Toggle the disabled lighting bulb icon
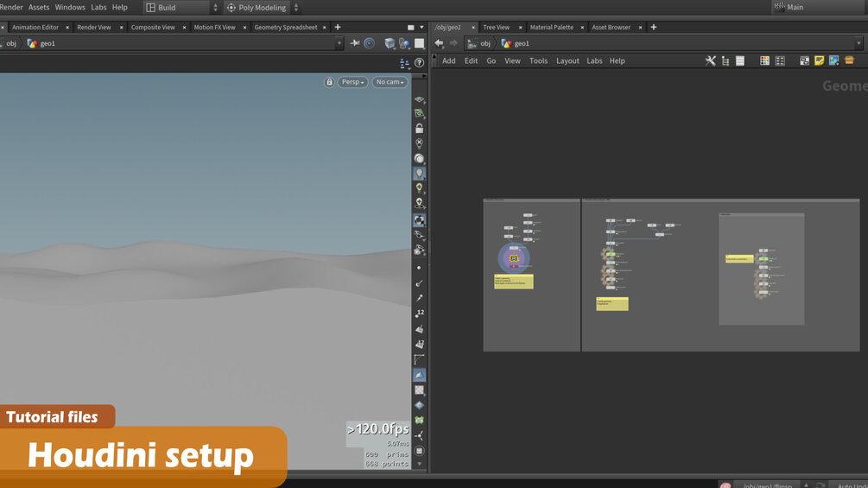Viewport: 868px width, 488px height. pos(419,143)
